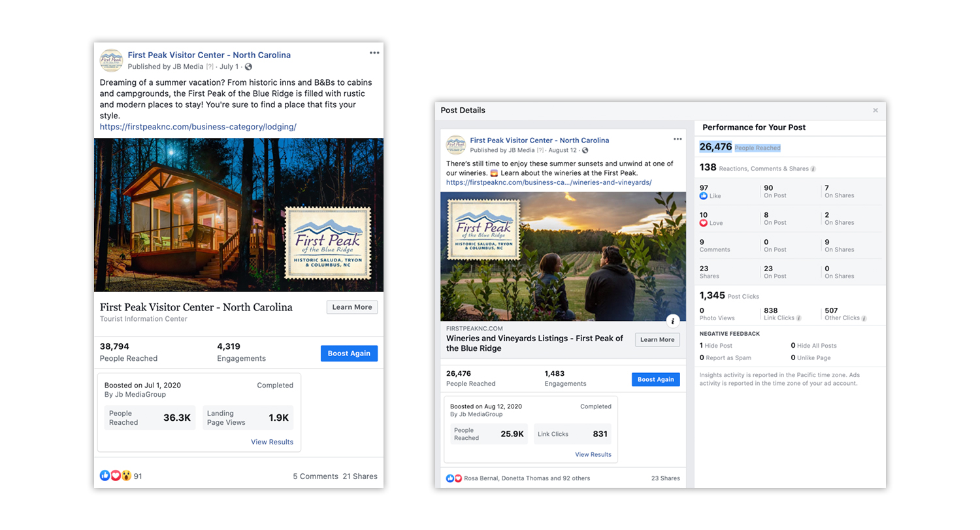
Task: Click First Peak Visitor Center name in Post Details
Action: click(539, 140)
